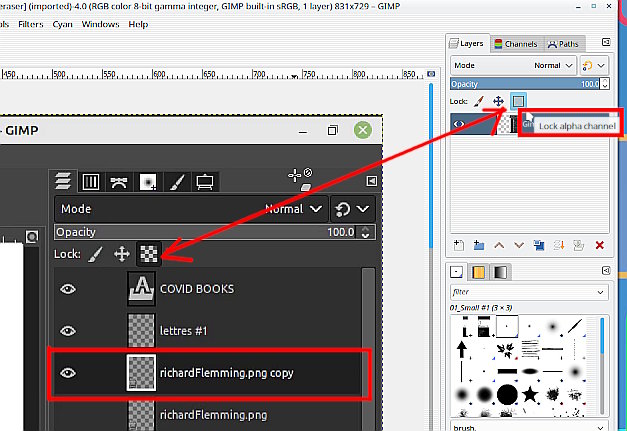The image size is (627, 431).
Task: Duplicate the current layer
Action: [x=539, y=245]
